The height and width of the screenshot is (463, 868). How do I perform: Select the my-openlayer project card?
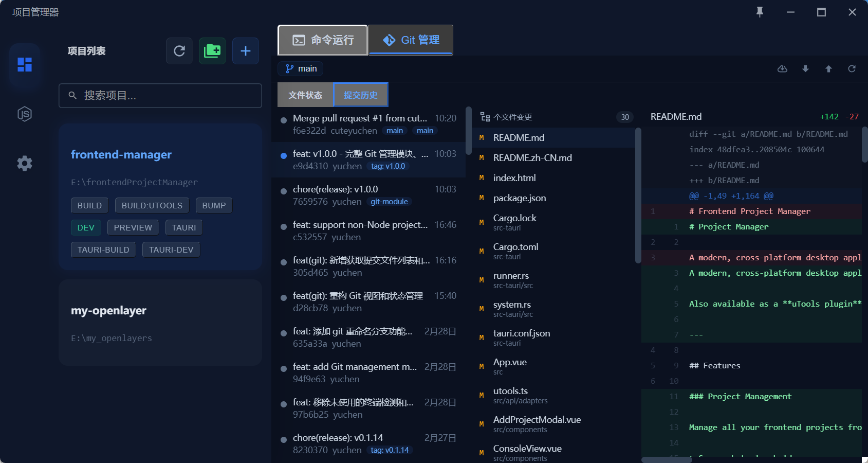160,323
